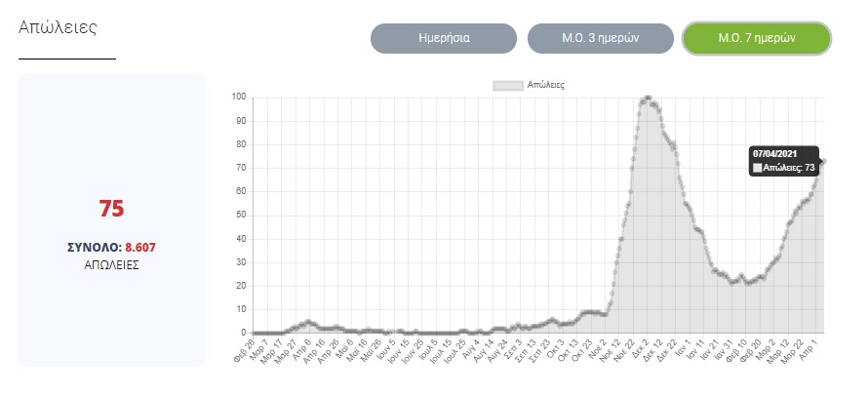Select the Ημερήσια daily view button
Image resolution: width=868 pixels, height=396 pixels.
click(x=444, y=39)
